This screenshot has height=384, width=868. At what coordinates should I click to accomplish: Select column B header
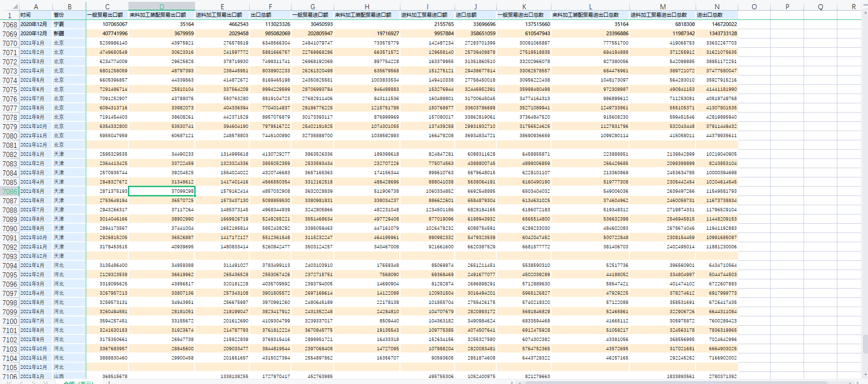pyautogui.click(x=69, y=6)
